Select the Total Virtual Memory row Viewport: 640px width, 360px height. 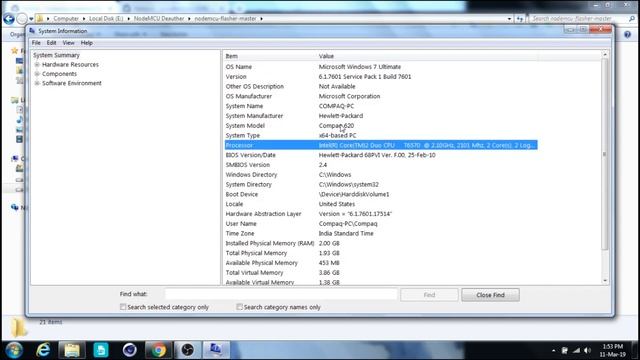click(x=381, y=272)
